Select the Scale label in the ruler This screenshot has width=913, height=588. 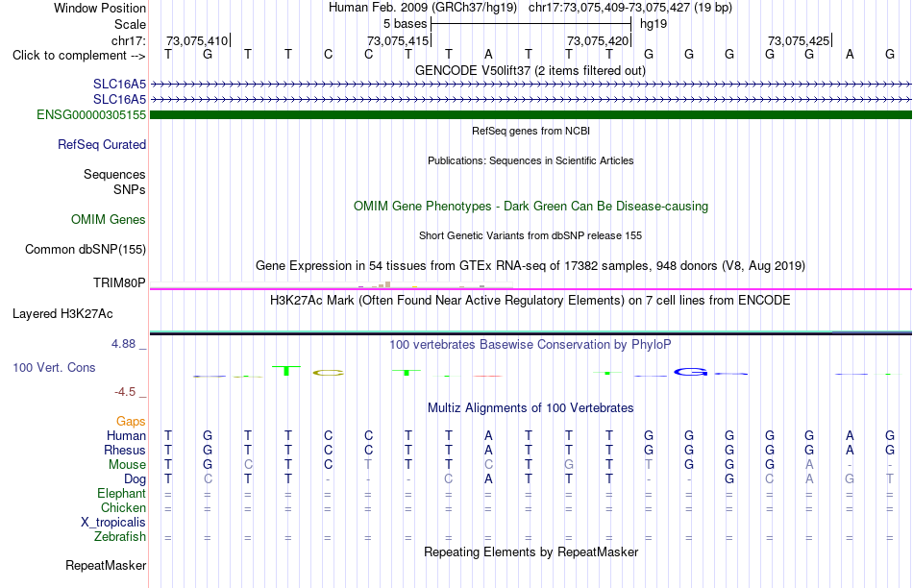(130, 24)
